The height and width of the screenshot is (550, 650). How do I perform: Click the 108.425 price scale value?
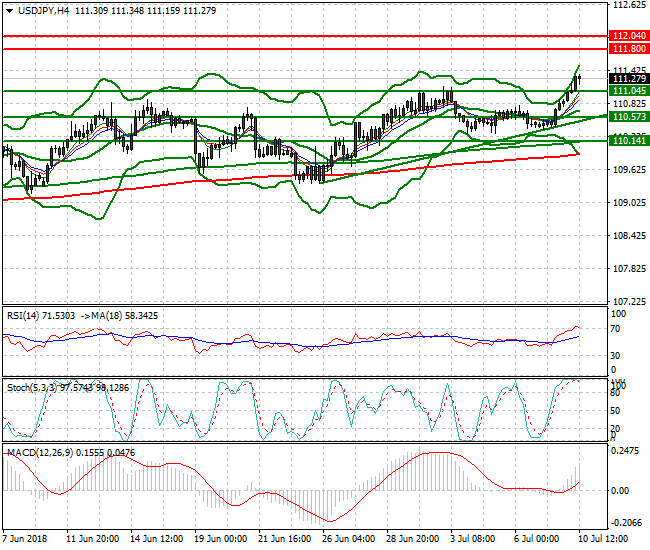tap(629, 236)
